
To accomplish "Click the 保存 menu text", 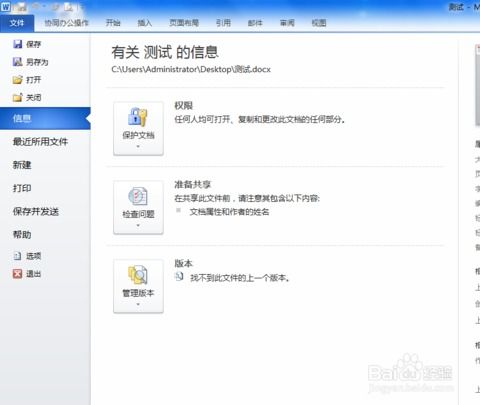I will coord(34,44).
